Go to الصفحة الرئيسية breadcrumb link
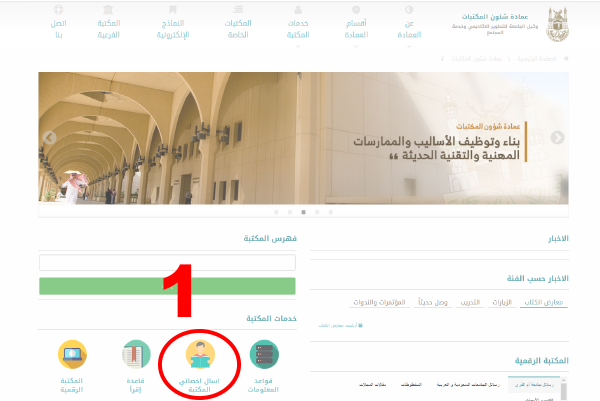This screenshot has height=401, width=600. click(536, 59)
